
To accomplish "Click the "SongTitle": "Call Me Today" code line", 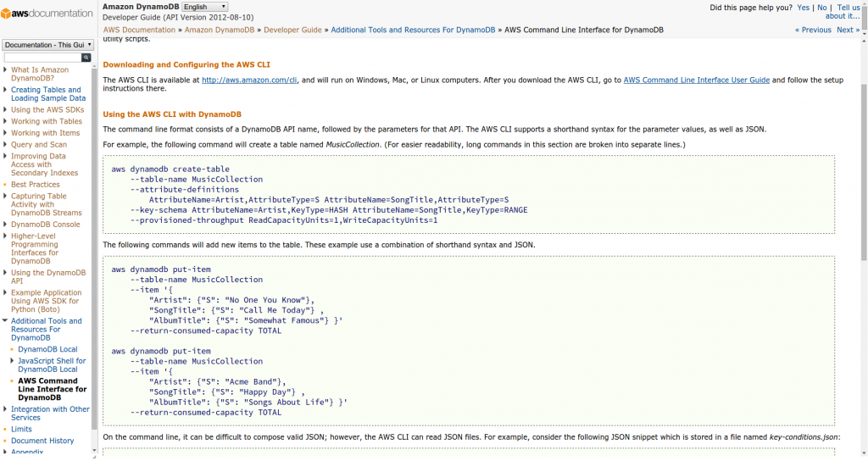I will click(236, 310).
